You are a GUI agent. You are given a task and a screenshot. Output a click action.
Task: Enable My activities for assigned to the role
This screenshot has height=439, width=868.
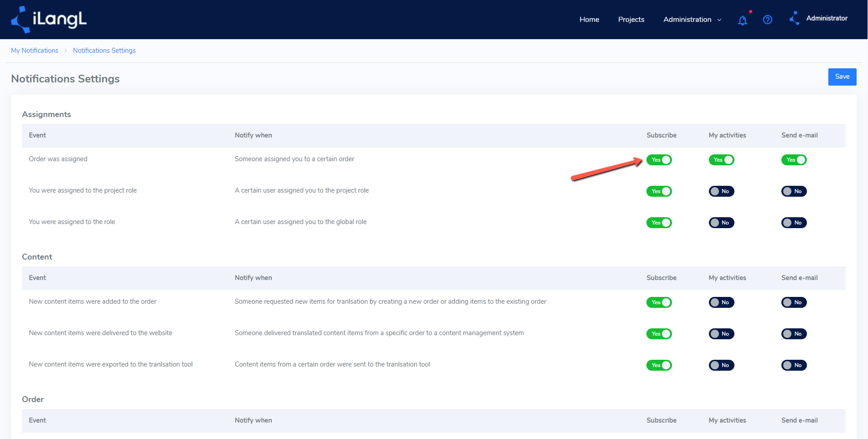pyautogui.click(x=721, y=223)
